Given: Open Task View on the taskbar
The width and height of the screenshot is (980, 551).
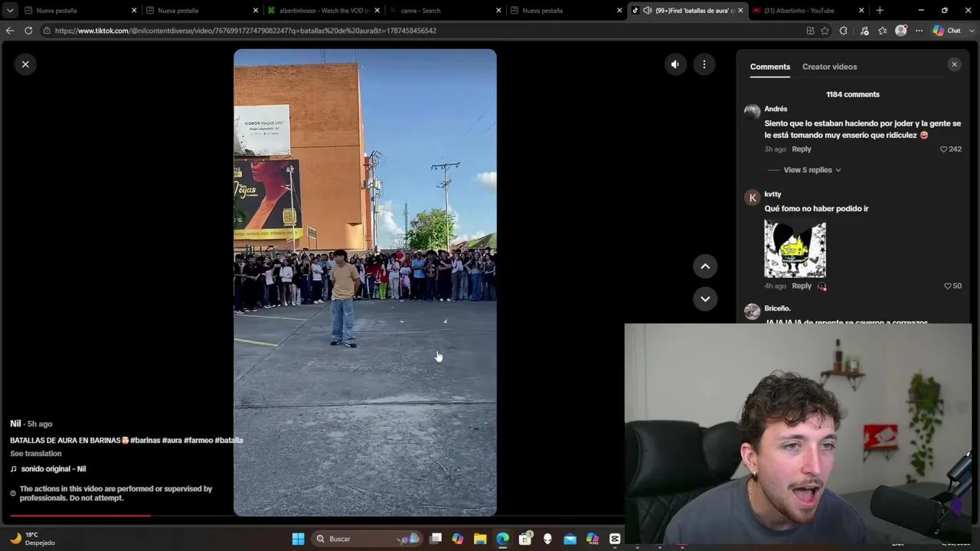Looking at the screenshot, I should coord(436,539).
